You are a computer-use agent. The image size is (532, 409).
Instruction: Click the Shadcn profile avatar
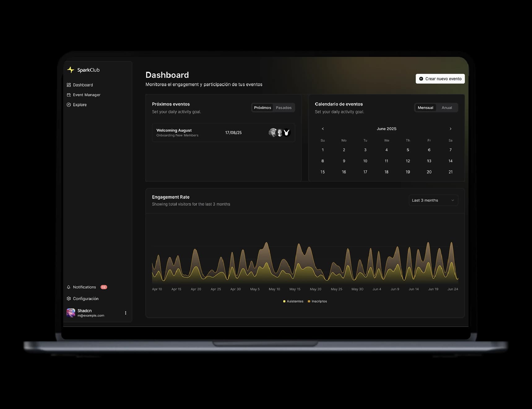(71, 313)
